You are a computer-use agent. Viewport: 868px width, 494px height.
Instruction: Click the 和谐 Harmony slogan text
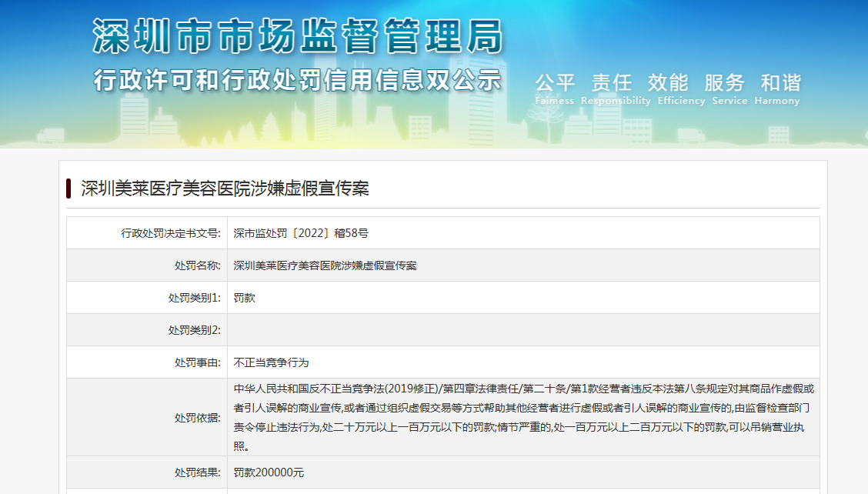click(x=780, y=88)
